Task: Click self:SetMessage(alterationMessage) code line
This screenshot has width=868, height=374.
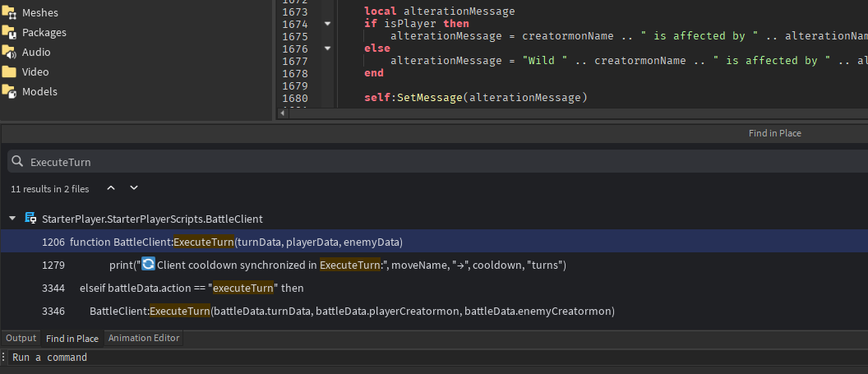Action: click(x=476, y=98)
